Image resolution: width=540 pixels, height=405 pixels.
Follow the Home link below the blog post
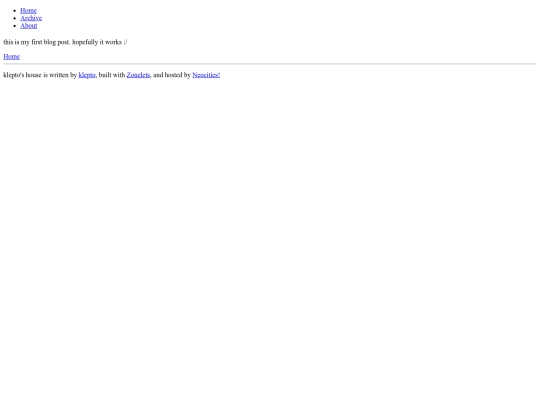[x=12, y=57]
